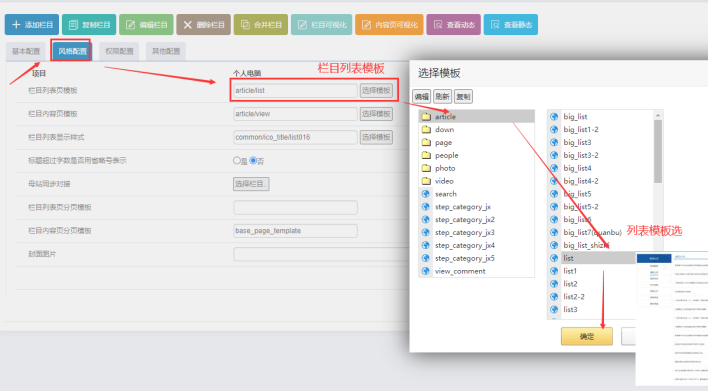Confirm template choice with 确定 button
This screenshot has height=391, width=708.
[x=587, y=336]
